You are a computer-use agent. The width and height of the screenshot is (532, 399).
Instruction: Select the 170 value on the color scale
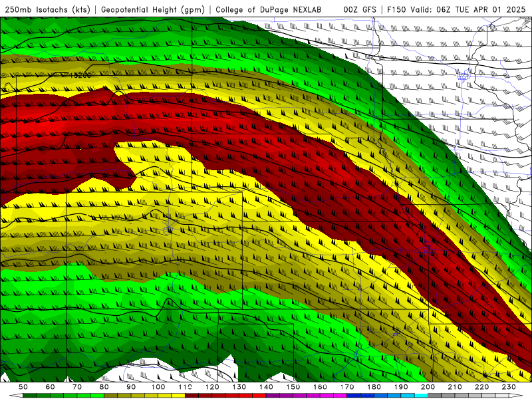347,387
